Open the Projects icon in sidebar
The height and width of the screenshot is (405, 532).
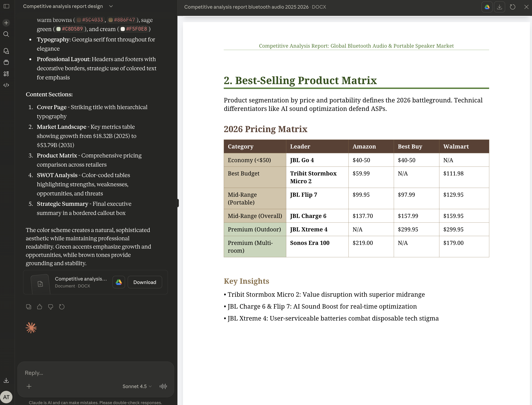(6, 62)
